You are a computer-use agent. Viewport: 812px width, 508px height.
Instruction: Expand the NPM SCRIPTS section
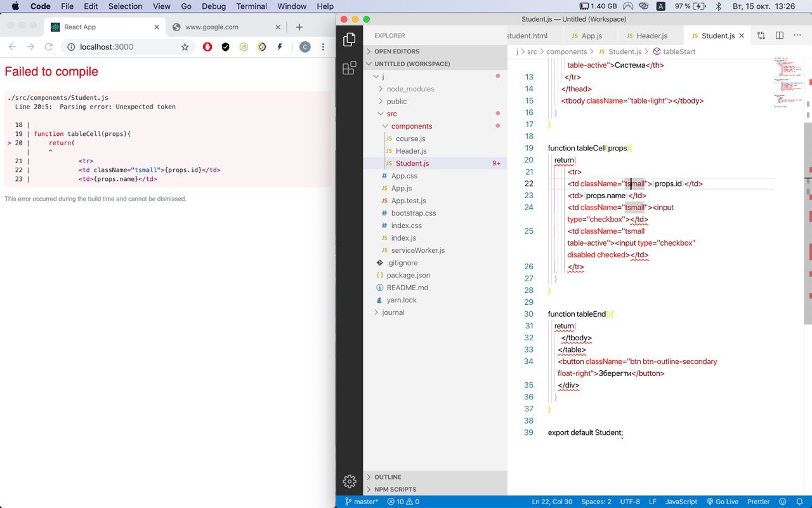395,490
